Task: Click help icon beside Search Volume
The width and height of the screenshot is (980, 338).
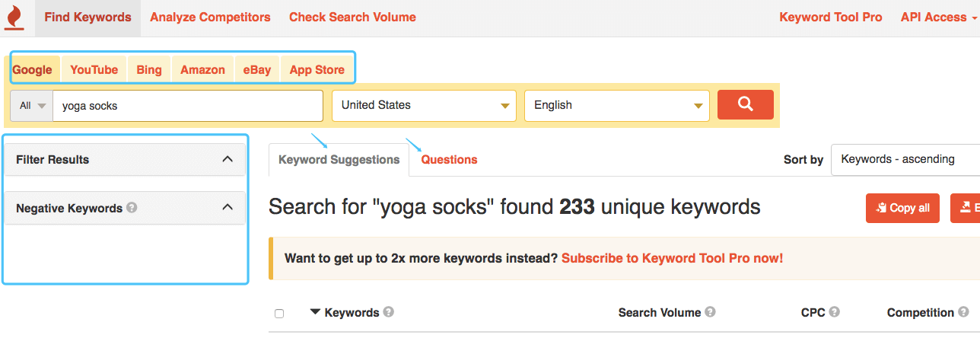Action: tap(711, 312)
